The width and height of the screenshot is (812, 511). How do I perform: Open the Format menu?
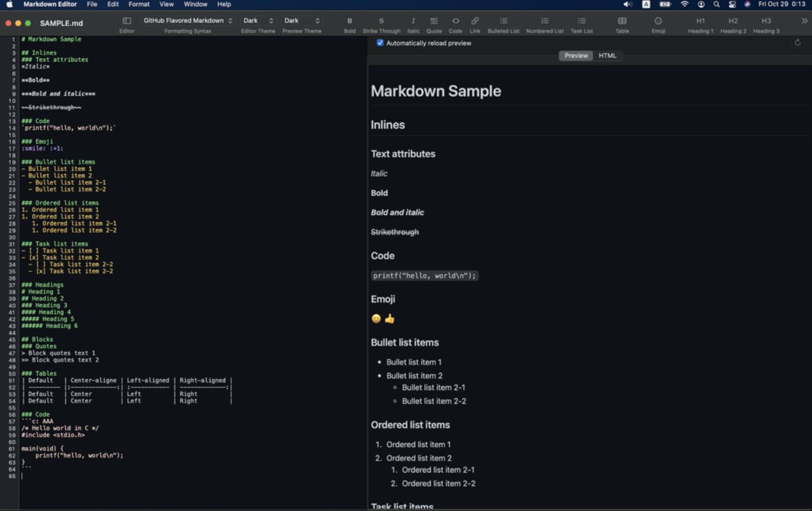pyautogui.click(x=139, y=4)
